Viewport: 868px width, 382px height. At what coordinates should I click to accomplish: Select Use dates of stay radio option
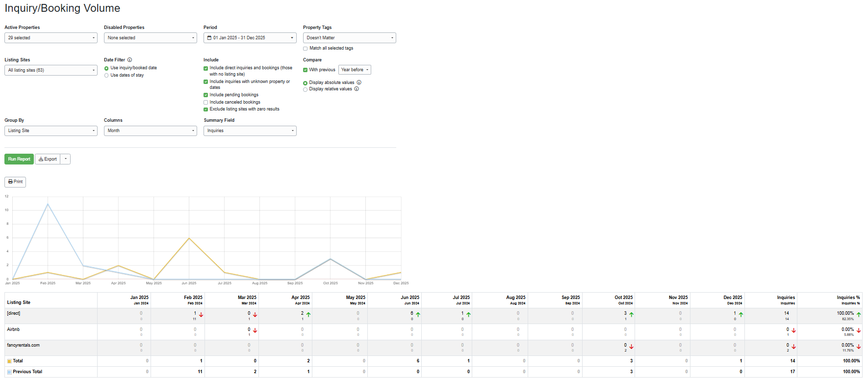click(x=106, y=76)
